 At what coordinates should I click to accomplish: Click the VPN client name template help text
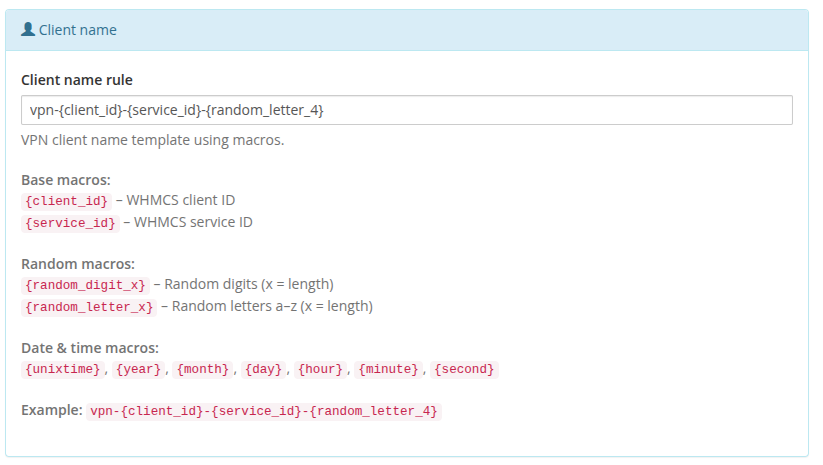click(152, 140)
